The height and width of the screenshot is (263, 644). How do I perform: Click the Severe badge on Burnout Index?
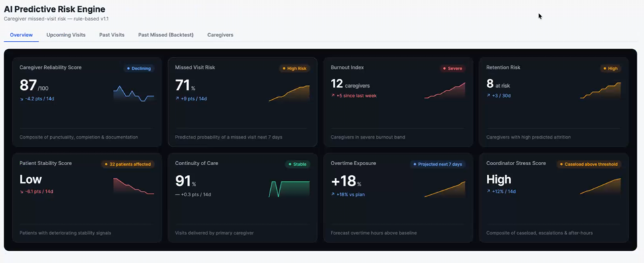[452, 69]
